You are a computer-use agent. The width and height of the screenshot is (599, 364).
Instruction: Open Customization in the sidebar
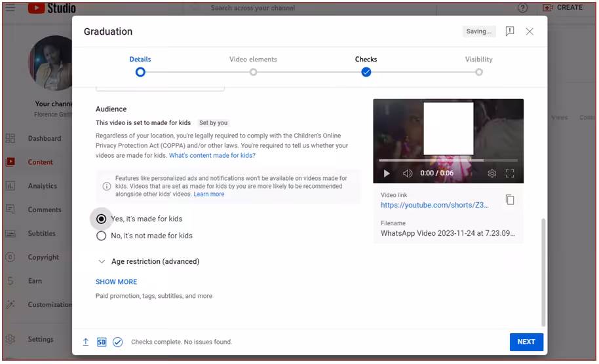point(50,304)
